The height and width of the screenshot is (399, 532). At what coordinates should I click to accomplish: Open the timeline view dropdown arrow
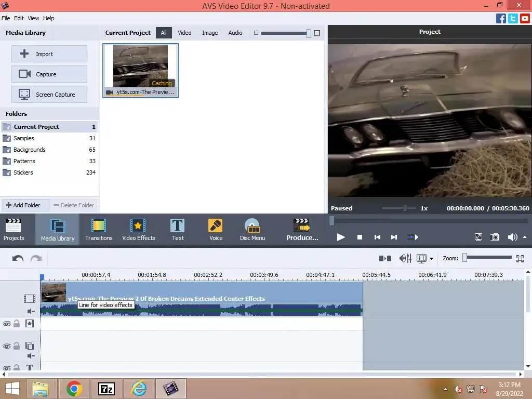click(x=432, y=259)
